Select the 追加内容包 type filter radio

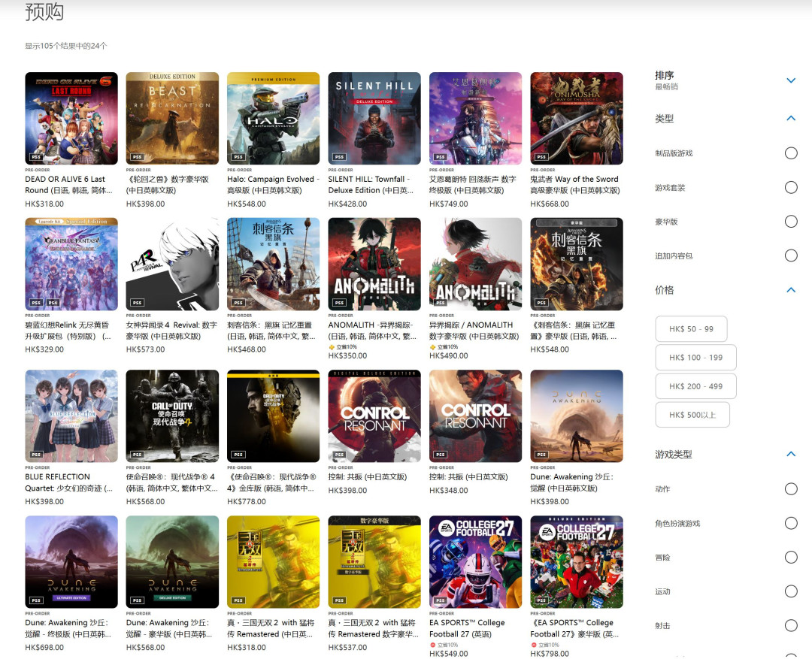791,255
